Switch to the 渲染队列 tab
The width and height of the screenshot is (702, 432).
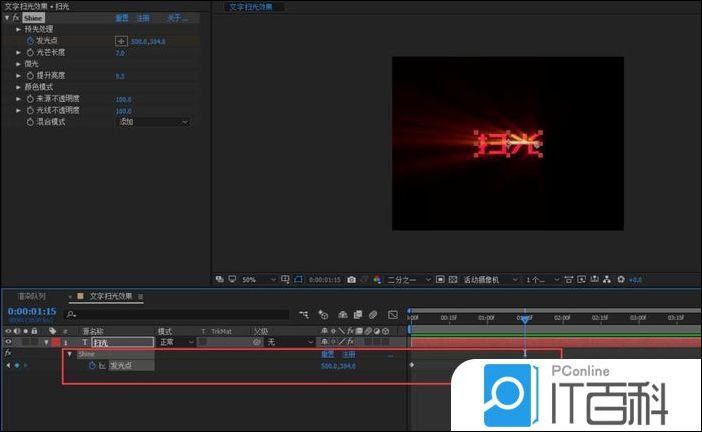(x=31, y=296)
